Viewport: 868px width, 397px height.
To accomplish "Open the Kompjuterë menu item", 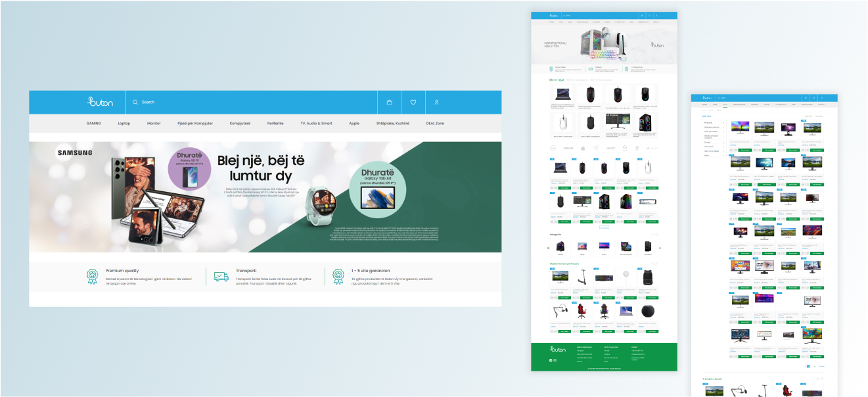I will click(240, 124).
